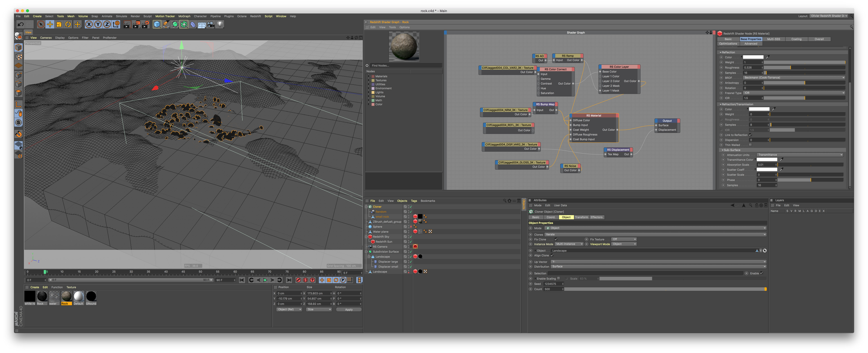The image size is (868, 353).
Task: Click Apply button in coordinates panel
Action: pyautogui.click(x=349, y=310)
